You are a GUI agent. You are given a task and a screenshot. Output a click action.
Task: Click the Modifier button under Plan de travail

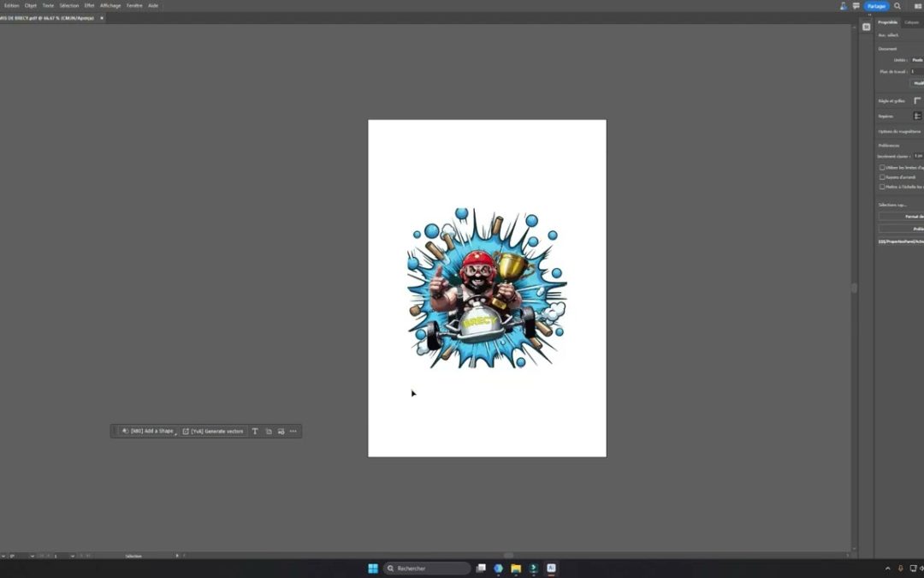pyautogui.click(x=918, y=83)
